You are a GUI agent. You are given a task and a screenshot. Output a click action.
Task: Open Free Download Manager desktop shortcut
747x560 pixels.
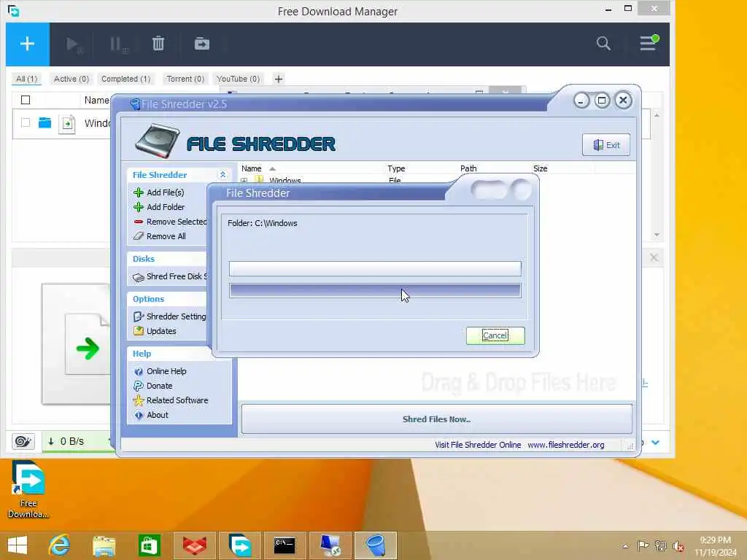[28, 490]
